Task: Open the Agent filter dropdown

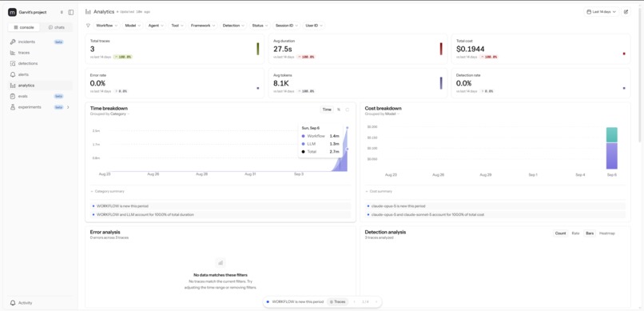Action: pos(156,26)
